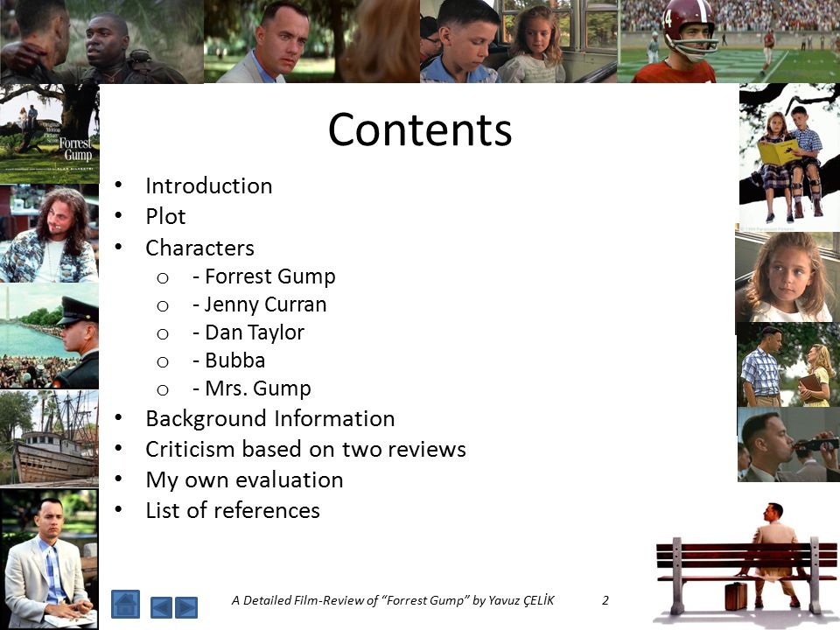Click the children reading yellow book photo

coord(789,157)
